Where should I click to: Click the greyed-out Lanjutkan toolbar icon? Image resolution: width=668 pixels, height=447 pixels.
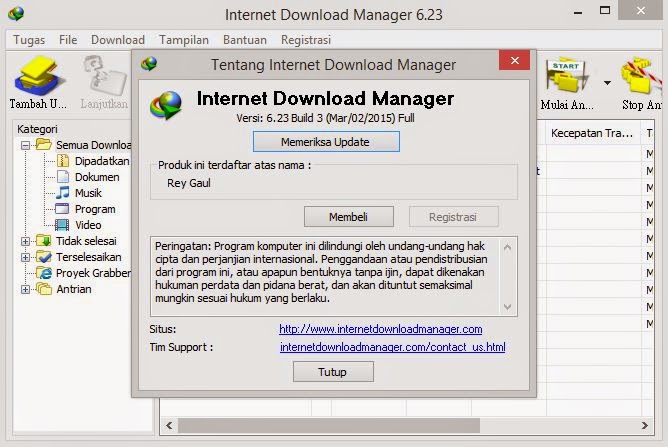105,77
